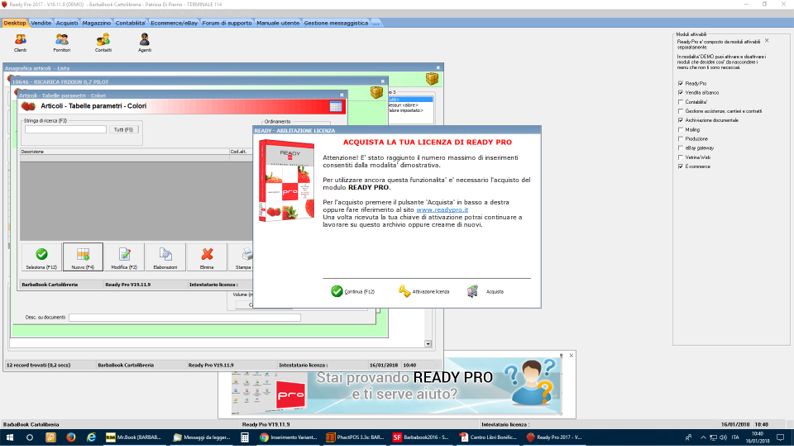Click the yellow box icon in Anagrafica articoli window
794x446 pixels.
(x=432, y=78)
